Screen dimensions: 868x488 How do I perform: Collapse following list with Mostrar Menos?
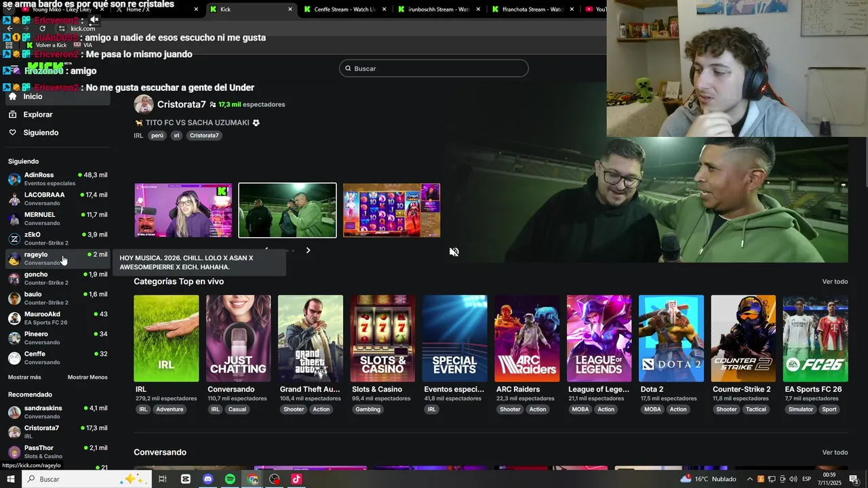(87, 378)
